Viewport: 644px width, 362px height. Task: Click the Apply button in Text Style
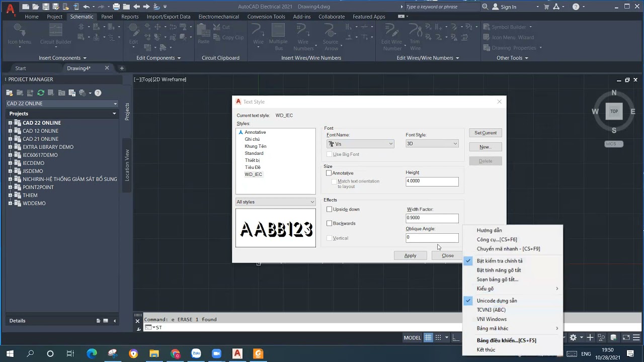(411, 255)
